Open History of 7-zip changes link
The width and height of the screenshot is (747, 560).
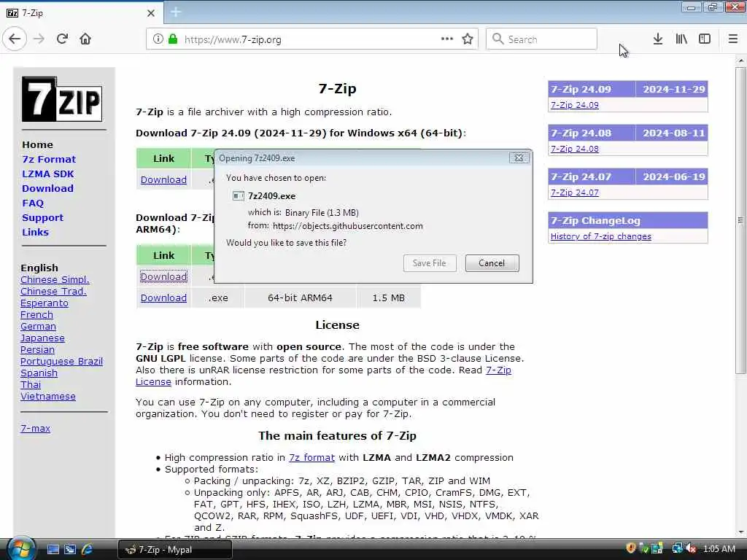(x=601, y=236)
